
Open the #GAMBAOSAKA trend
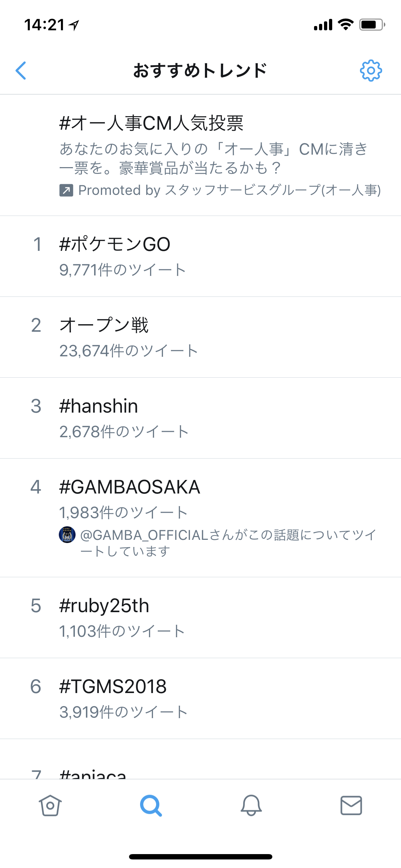(x=130, y=487)
